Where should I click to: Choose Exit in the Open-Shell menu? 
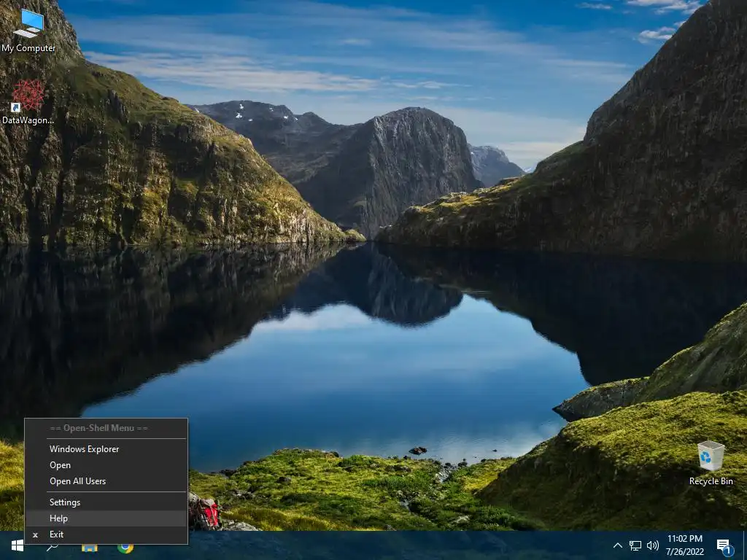click(106, 534)
